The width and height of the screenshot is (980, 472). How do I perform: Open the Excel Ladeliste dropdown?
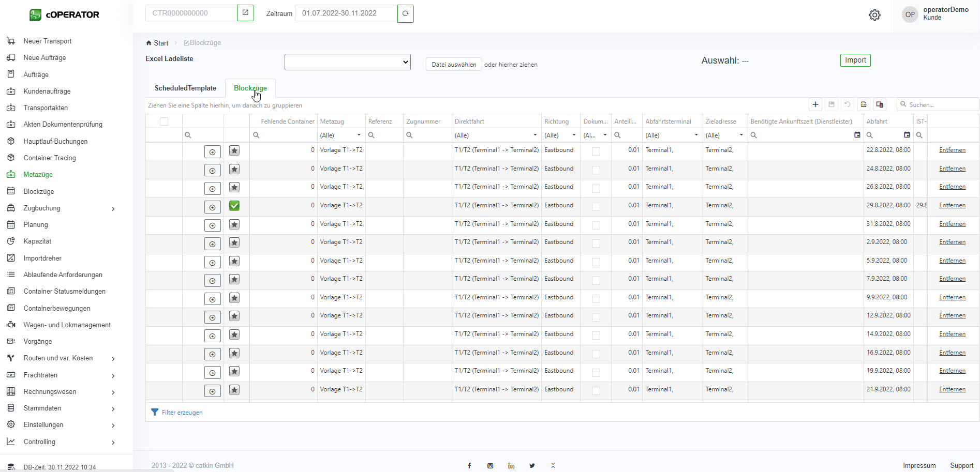[347, 62]
